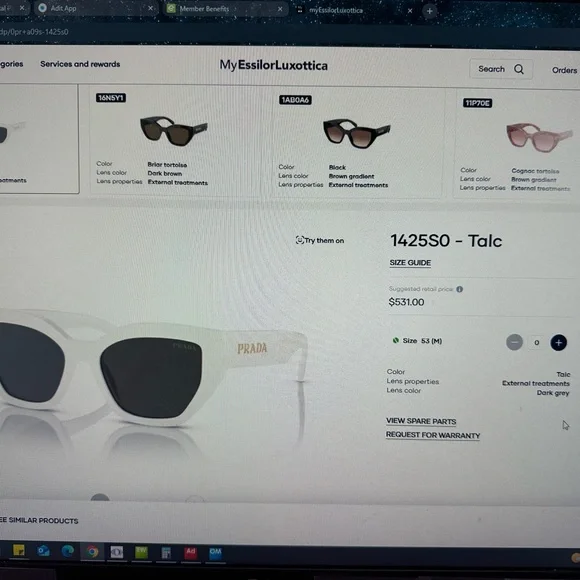The height and width of the screenshot is (580, 580).
Task: Open the eye icon app in taskbar
Action: (x=117, y=552)
